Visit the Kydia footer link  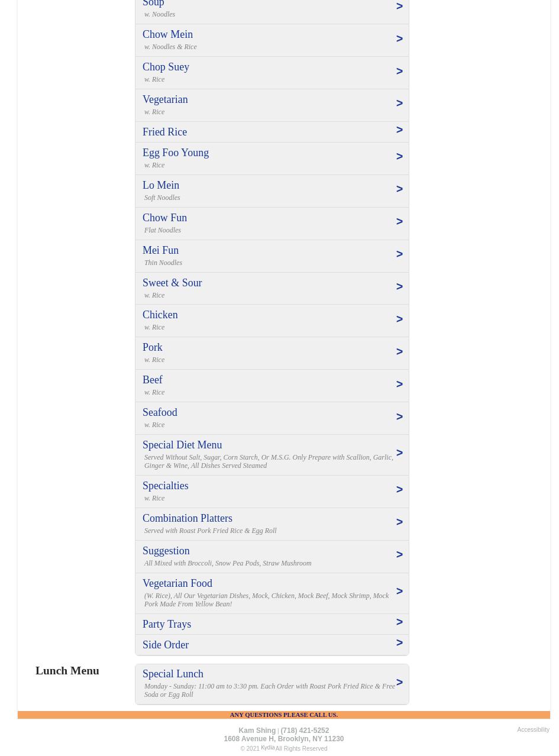(267, 748)
